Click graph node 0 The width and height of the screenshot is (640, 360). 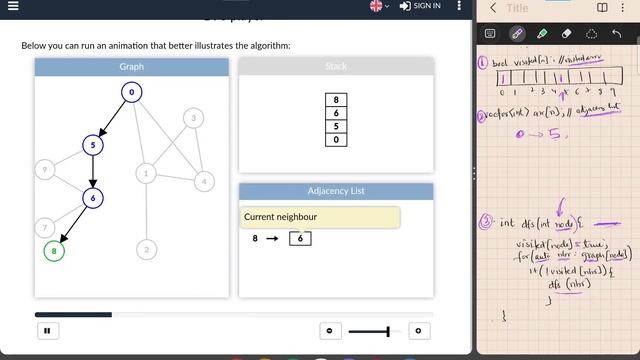[x=131, y=92]
